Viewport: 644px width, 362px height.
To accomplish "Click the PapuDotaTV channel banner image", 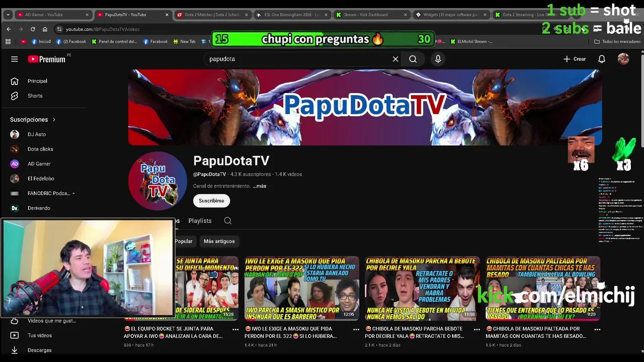I will [x=365, y=107].
